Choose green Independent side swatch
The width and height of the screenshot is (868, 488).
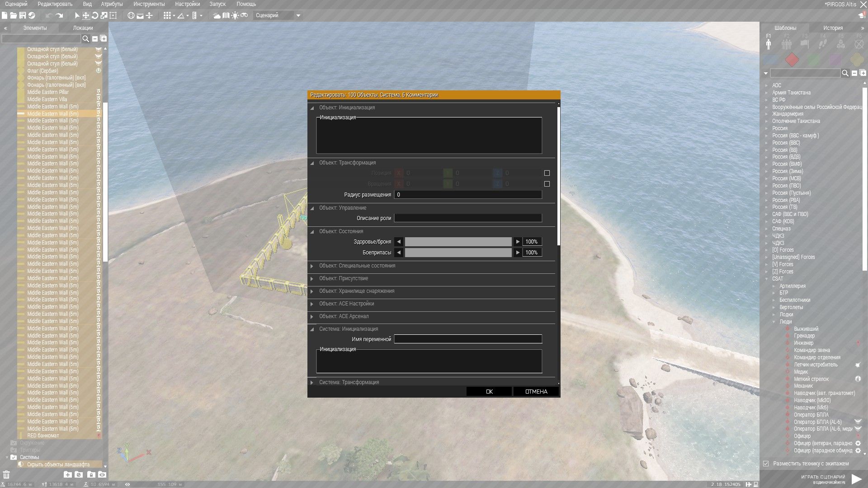[814, 59]
